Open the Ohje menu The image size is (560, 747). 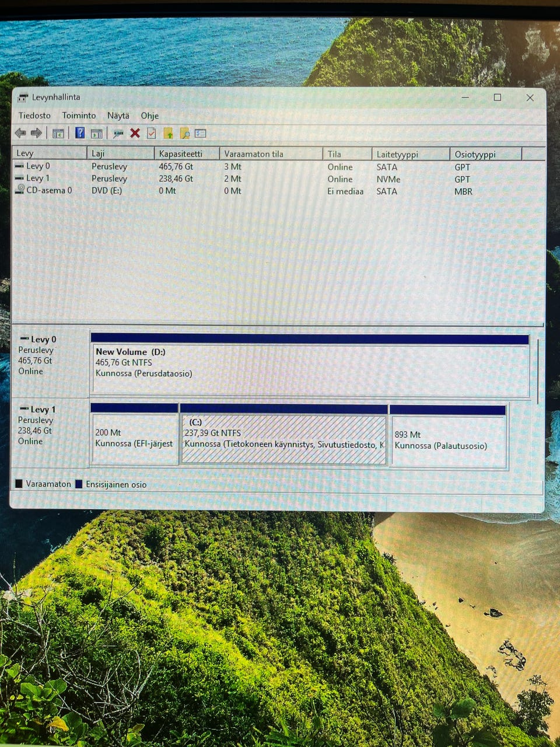coord(150,116)
